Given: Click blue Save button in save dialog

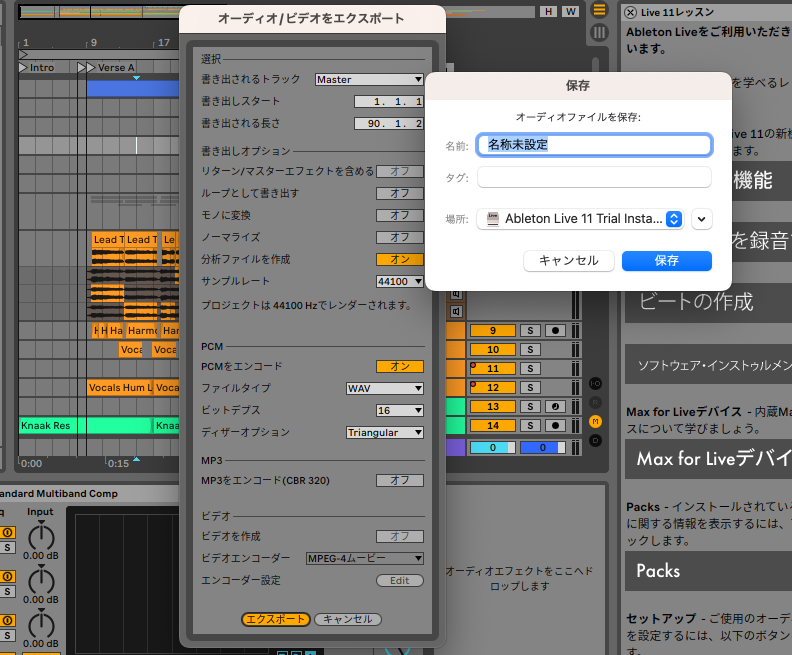Looking at the screenshot, I should (x=667, y=261).
